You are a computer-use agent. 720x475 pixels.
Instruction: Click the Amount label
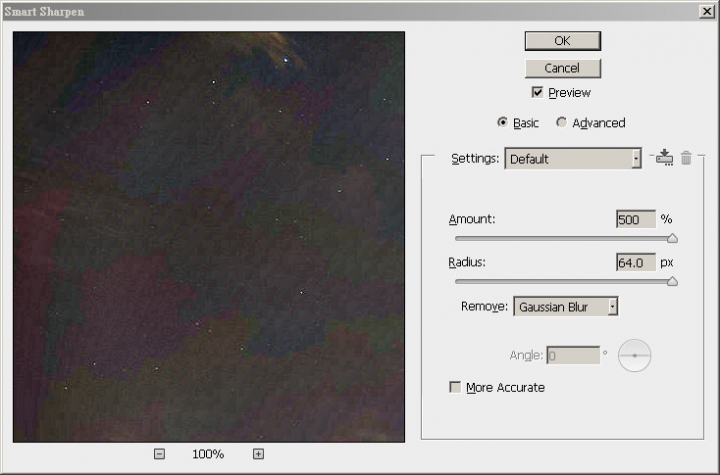pyautogui.click(x=472, y=219)
